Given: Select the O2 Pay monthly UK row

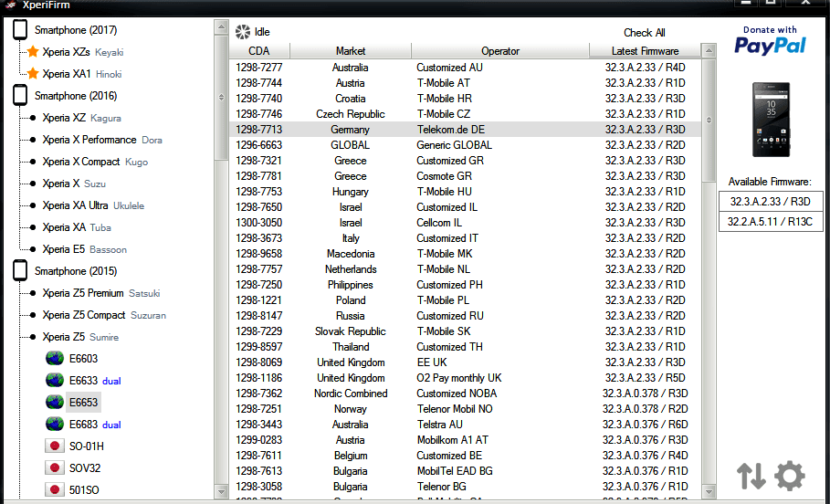Looking at the screenshot, I should tap(466, 378).
